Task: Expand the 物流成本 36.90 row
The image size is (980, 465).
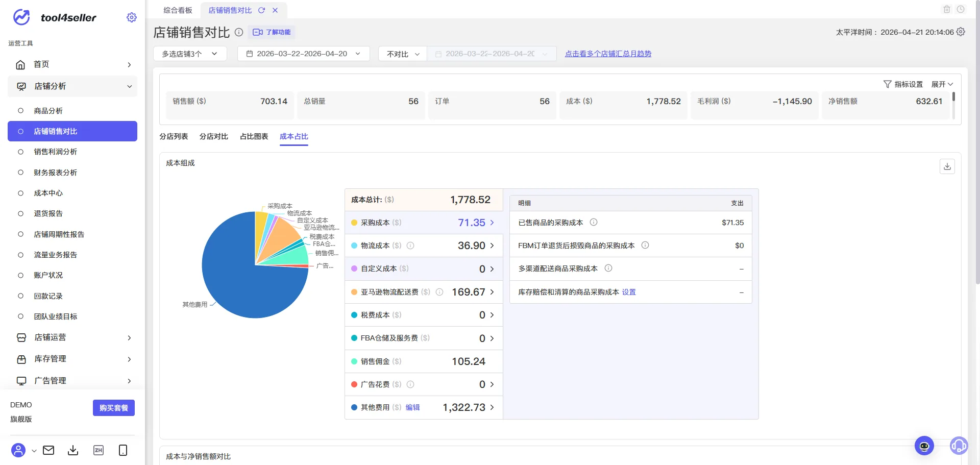Action: (424, 246)
